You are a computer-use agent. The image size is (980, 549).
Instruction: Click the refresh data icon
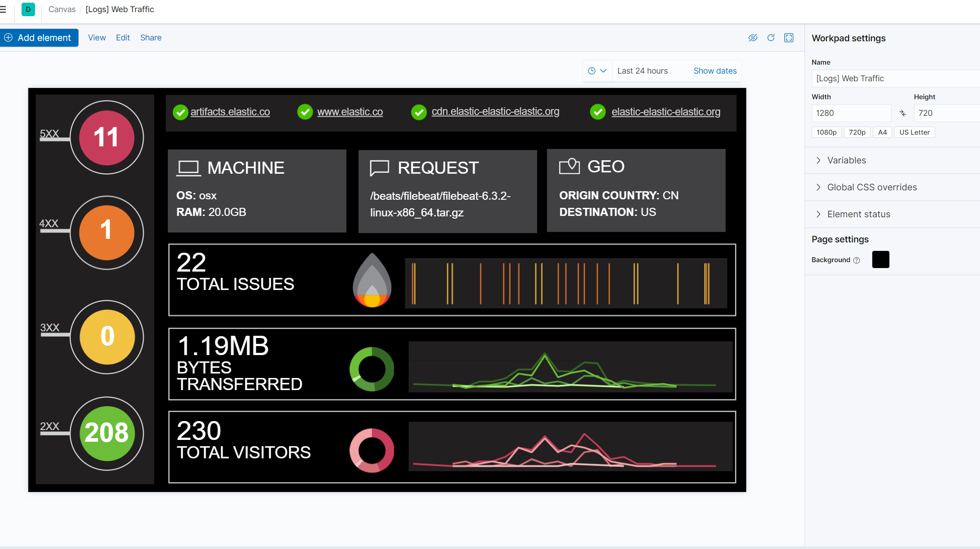click(x=771, y=38)
